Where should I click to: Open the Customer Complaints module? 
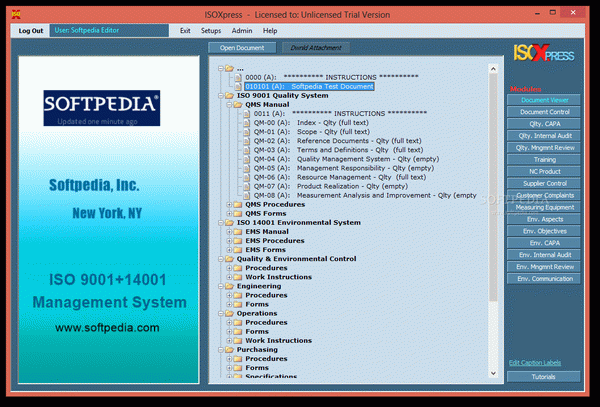click(544, 195)
